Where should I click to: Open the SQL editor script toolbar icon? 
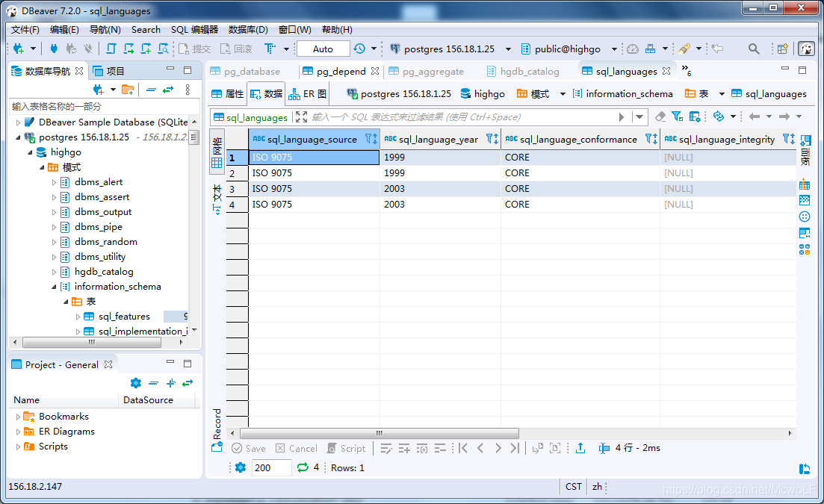tap(111, 49)
